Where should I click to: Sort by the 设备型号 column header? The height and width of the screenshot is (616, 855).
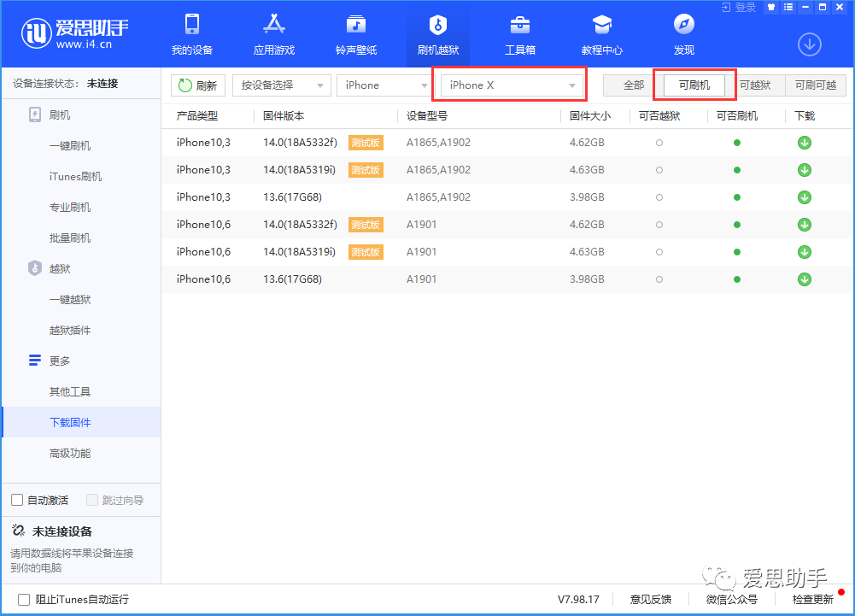click(x=427, y=115)
